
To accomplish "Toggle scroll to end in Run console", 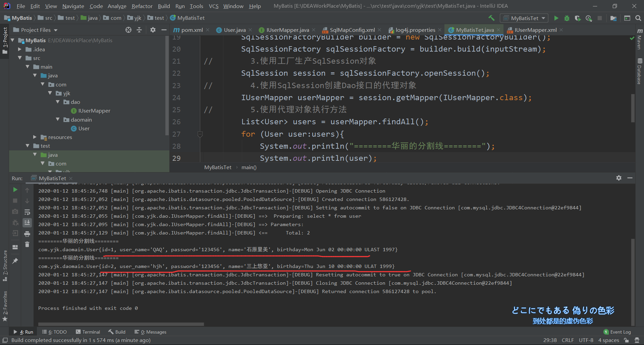I will pyautogui.click(x=27, y=222).
